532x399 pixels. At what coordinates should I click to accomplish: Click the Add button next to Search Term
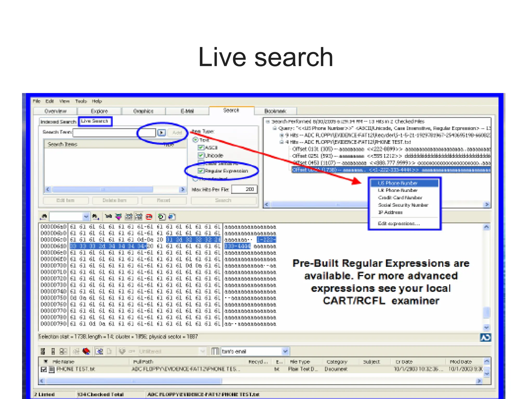(177, 132)
